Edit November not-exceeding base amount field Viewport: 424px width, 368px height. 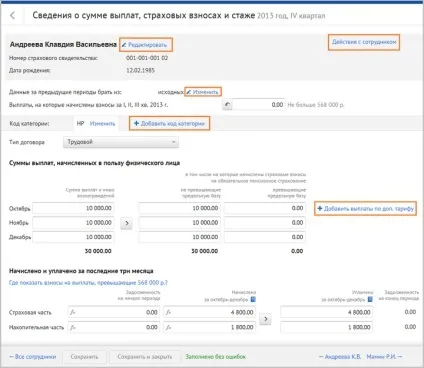coord(180,223)
